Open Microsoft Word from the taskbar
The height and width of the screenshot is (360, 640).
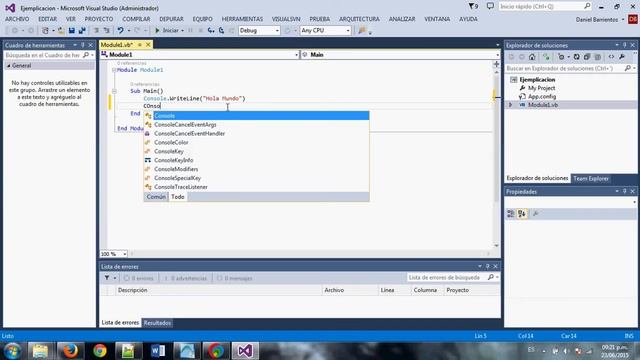click(x=158, y=351)
